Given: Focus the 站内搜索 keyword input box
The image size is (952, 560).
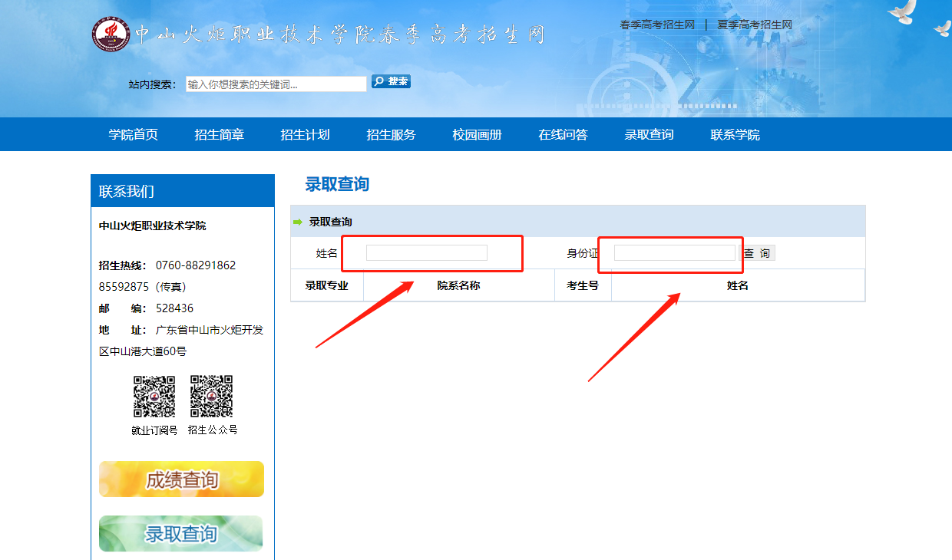Looking at the screenshot, I should 276,84.
